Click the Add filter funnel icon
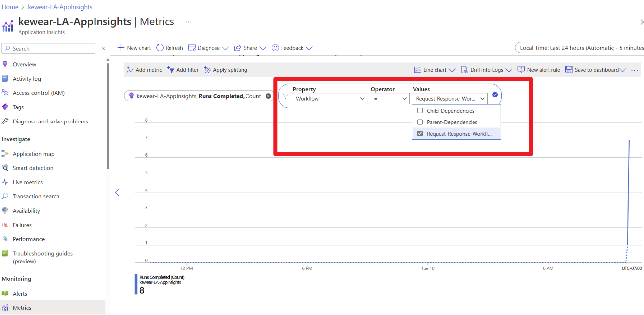 pos(170,70)
